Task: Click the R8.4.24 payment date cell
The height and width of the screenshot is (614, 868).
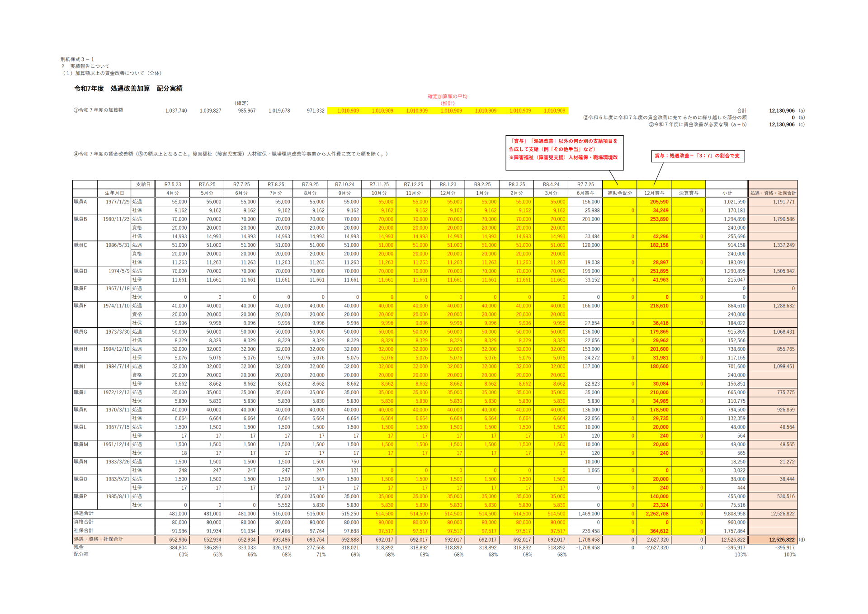Action: tap(551, 184)
